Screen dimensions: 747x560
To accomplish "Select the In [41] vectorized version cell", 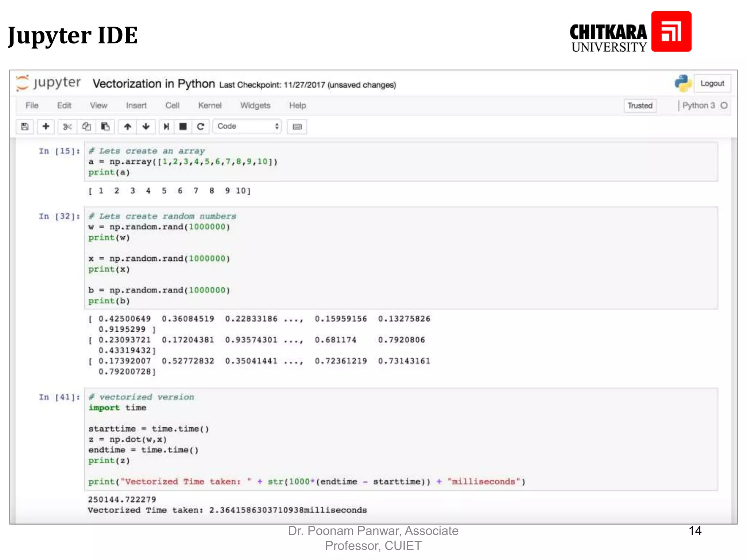I will 401,439.
